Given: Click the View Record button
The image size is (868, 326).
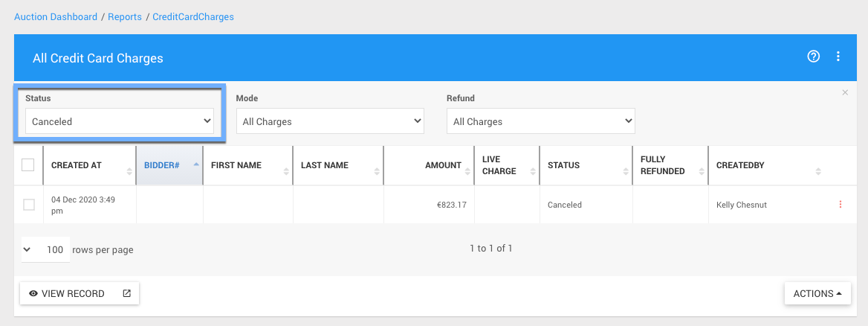Looking at the screenshot, I should click(67, 293).
